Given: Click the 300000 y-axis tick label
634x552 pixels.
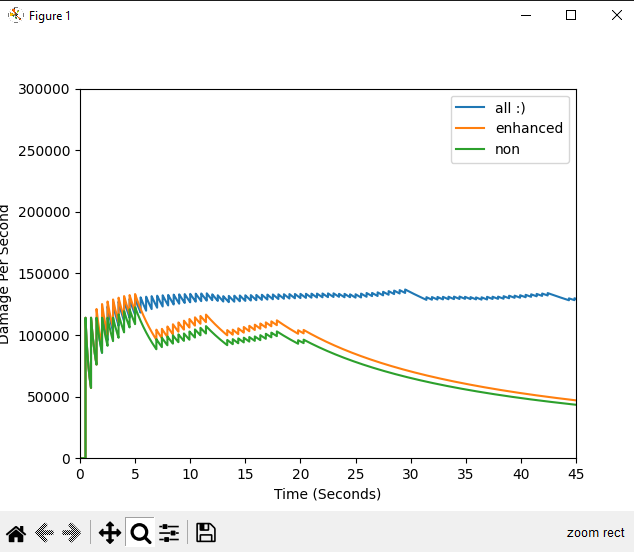Looking at the screenshot, I should [45, 90].
